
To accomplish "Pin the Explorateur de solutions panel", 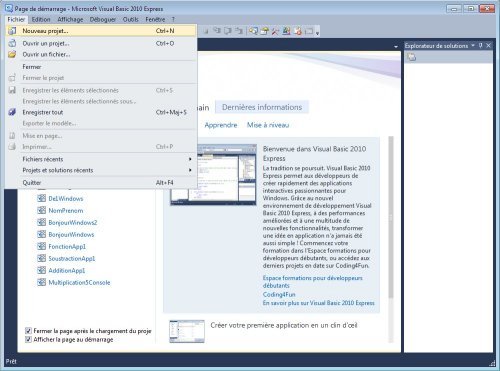I will [481, 46].
